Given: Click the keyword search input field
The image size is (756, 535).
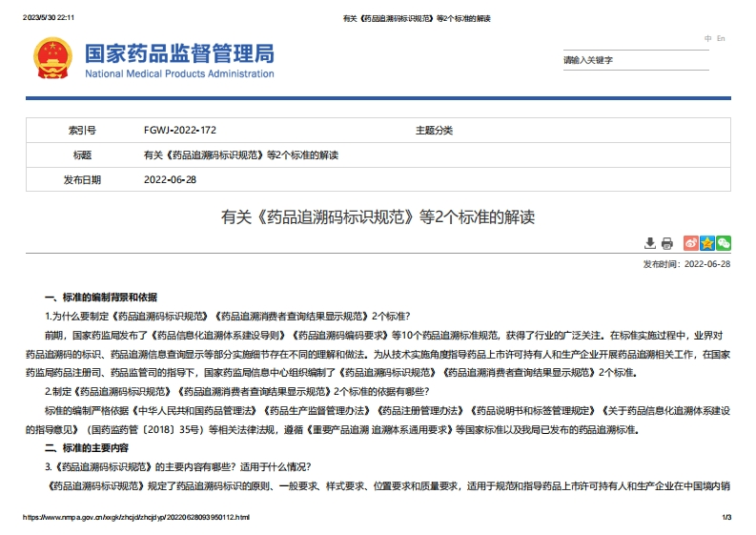Looking at the screenshot, I should pyautogui.click(x=635, y=60).
